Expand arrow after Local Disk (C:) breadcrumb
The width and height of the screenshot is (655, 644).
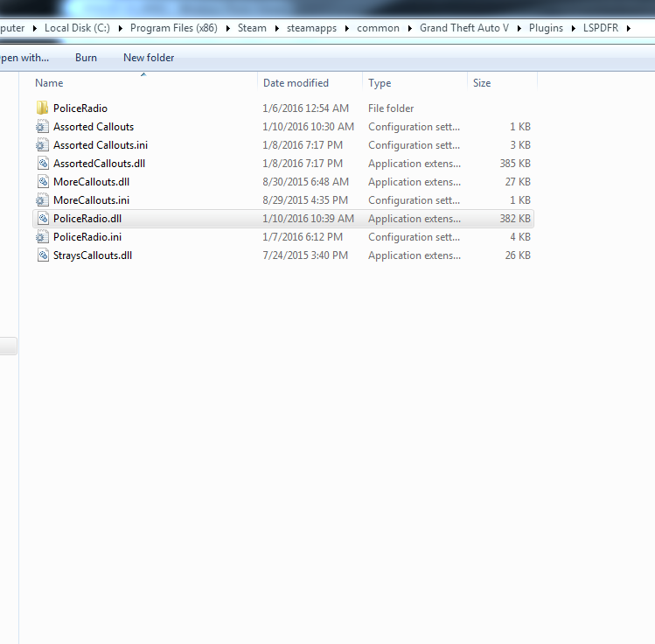tap(121, 28)
